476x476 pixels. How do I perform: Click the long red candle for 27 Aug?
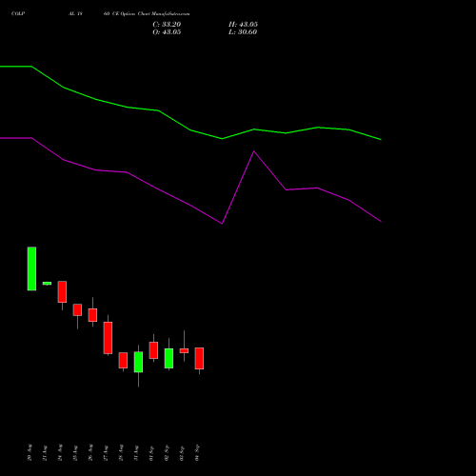pyautogui.click(x=108, y=338)
